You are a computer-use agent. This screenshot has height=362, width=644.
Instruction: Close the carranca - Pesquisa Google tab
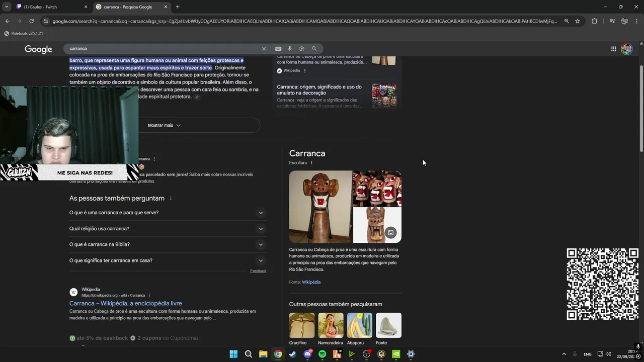pos(166,7)
